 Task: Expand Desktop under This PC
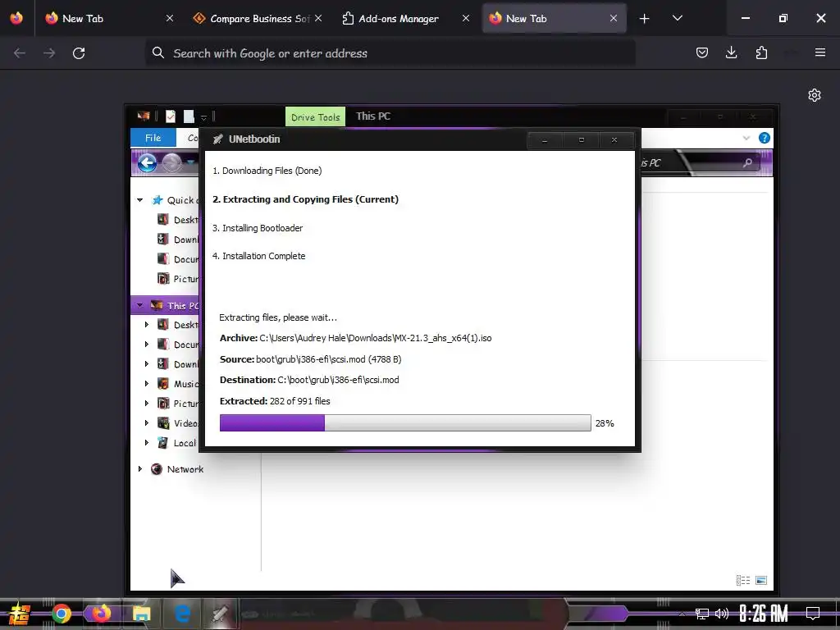(146, 325)
